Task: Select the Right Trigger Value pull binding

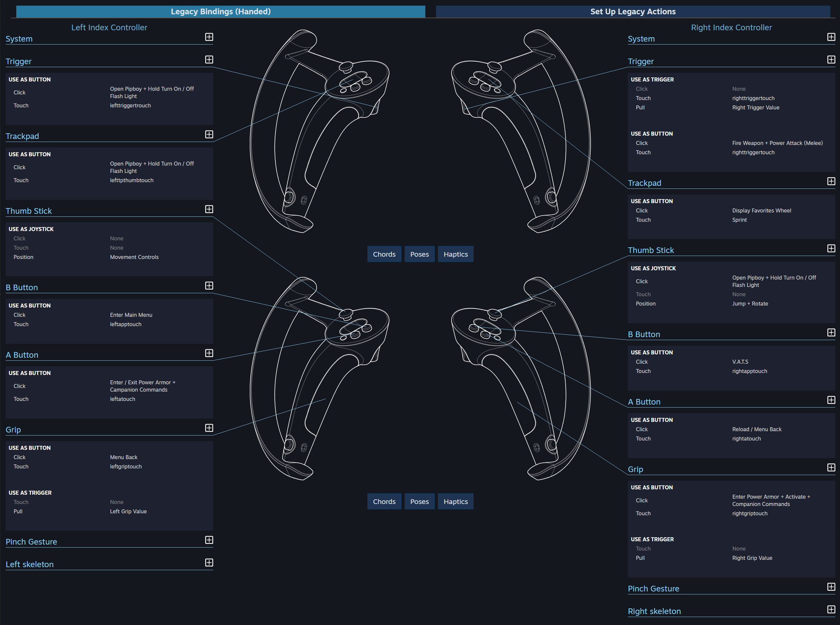Action: click(x=756, y=107)
